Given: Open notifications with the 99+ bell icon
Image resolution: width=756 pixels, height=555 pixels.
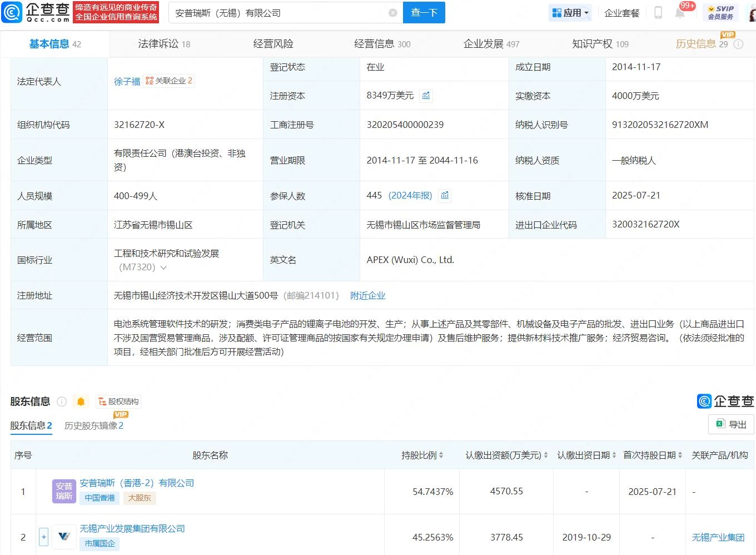Looking at the screenshot, I should 679,14.
